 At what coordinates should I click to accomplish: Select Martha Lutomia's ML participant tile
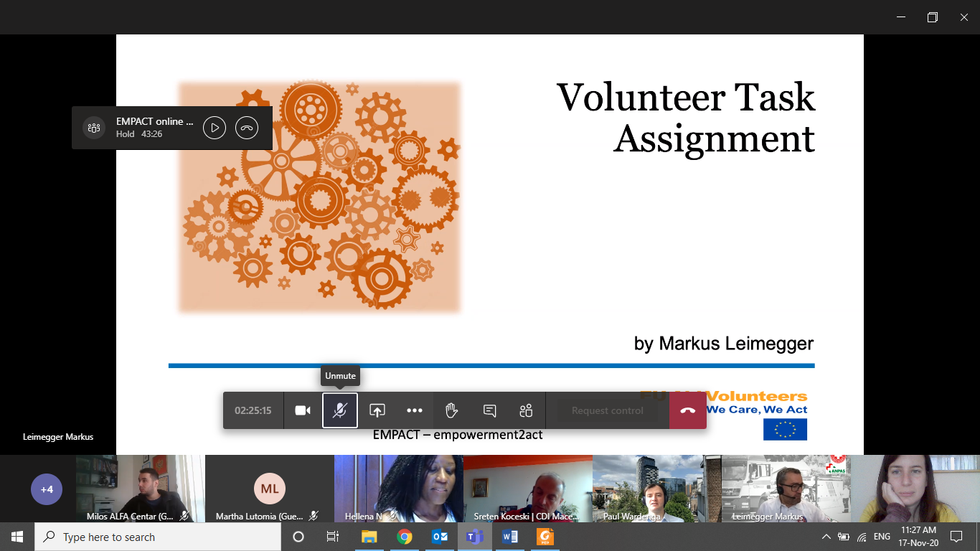click(270, 489)
